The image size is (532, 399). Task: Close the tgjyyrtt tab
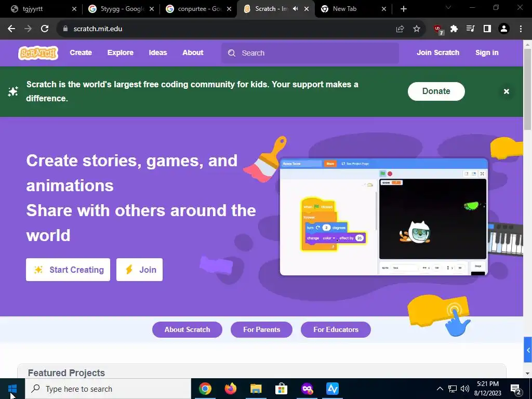pyautogui.click(x=74, y=9)
